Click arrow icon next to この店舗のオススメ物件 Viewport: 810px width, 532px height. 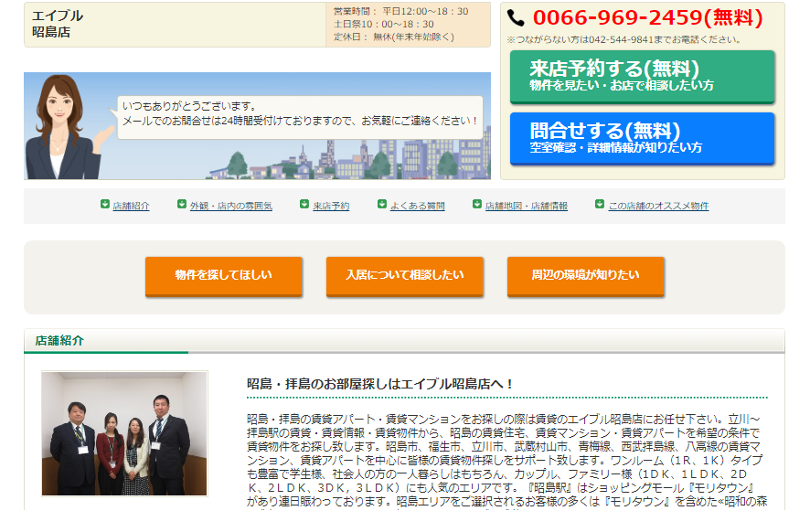coord(600,205)
